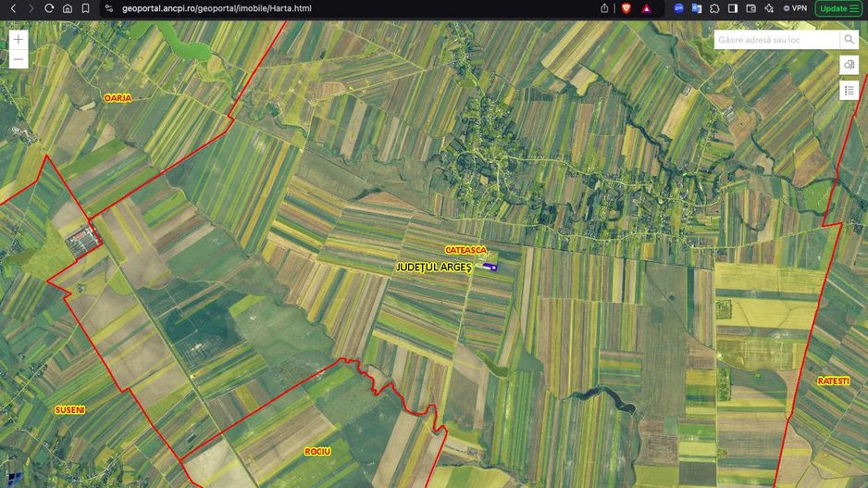Open the Share page menu
The image size is (868, 488).
tap(605, 8)
